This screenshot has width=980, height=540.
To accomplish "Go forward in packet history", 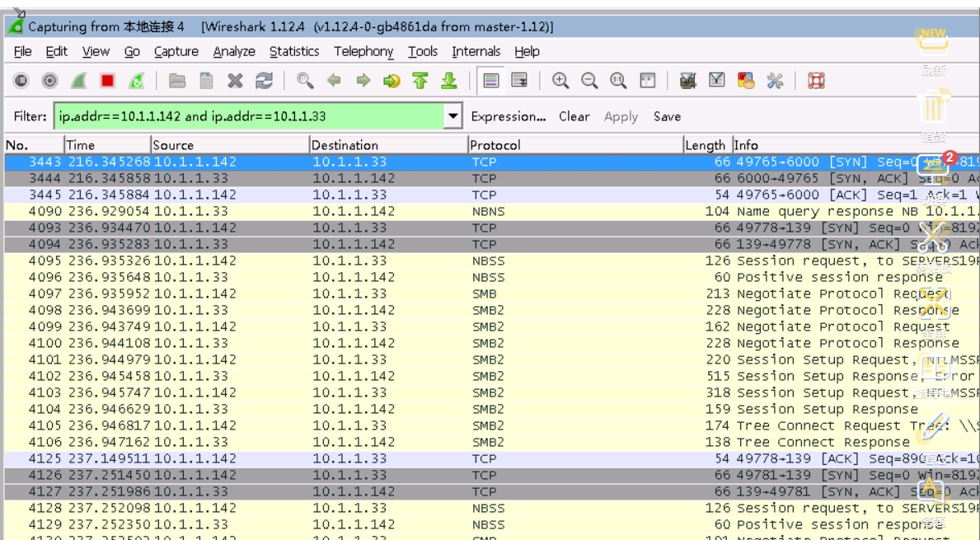I will tap(363, 81).
